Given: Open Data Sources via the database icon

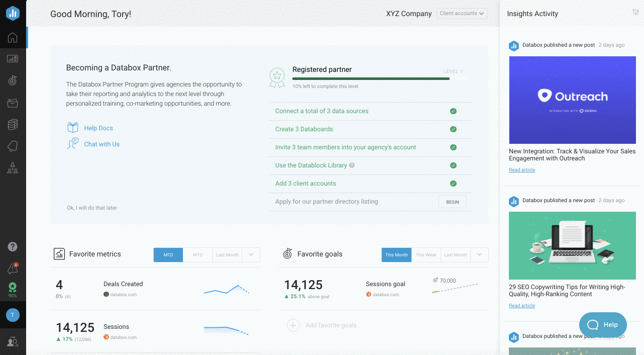Looking at the screenshot, I should [13, 124].
